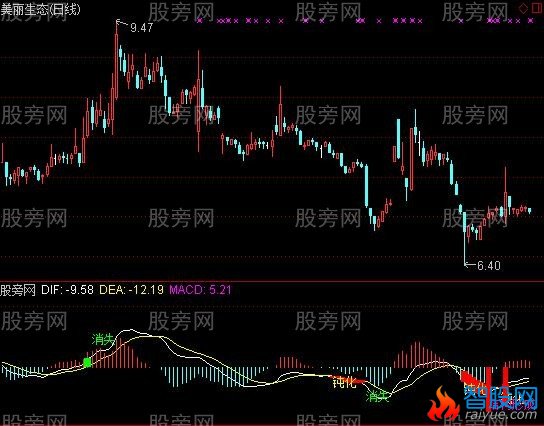This screenshot has width=544, height=426.
Task: Click the MACD: 5.21 indicator value
Action: (200, 290)
